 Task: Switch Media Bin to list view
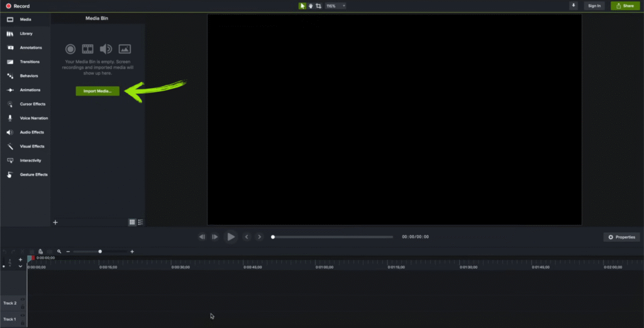(x=140, y=222)
